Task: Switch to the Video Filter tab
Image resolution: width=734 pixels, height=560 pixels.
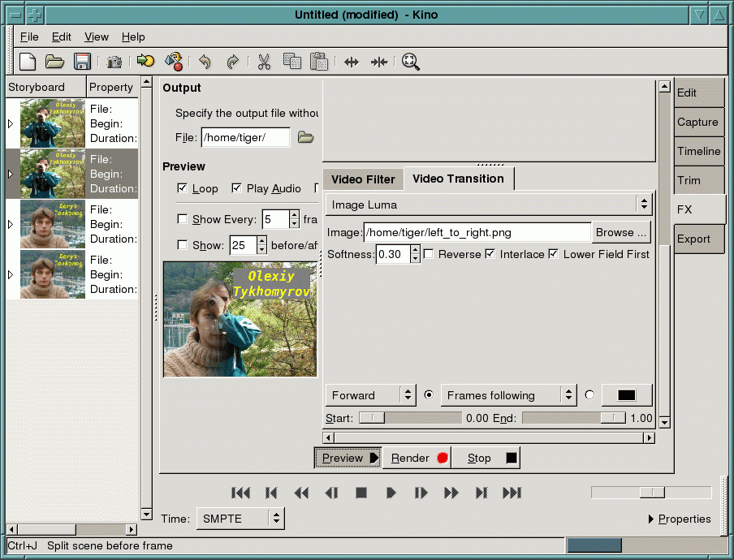Action: 363,179
